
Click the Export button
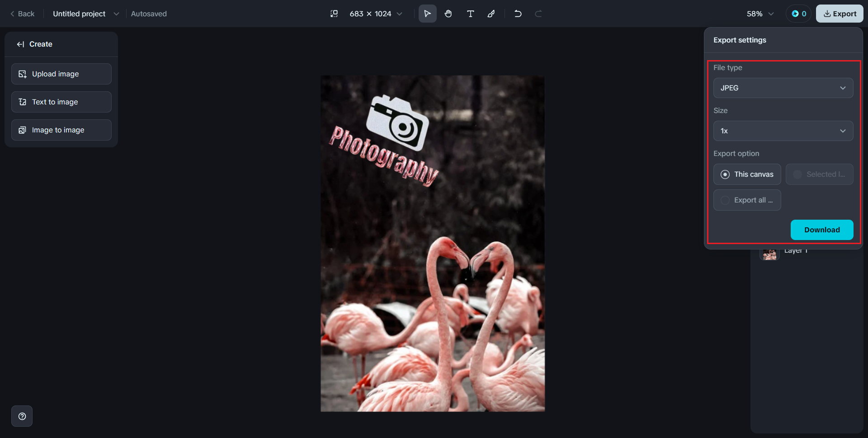point(840,14)
